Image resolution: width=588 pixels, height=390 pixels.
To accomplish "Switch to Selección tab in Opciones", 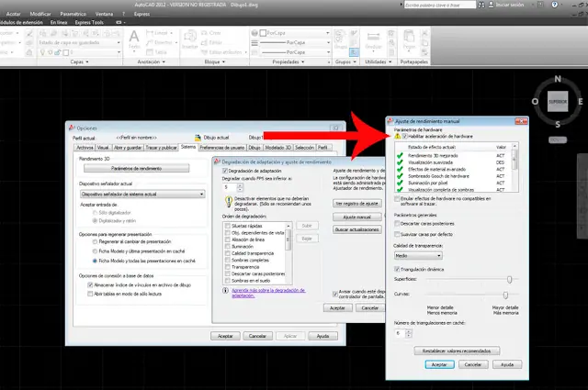I will pos(304,148).
